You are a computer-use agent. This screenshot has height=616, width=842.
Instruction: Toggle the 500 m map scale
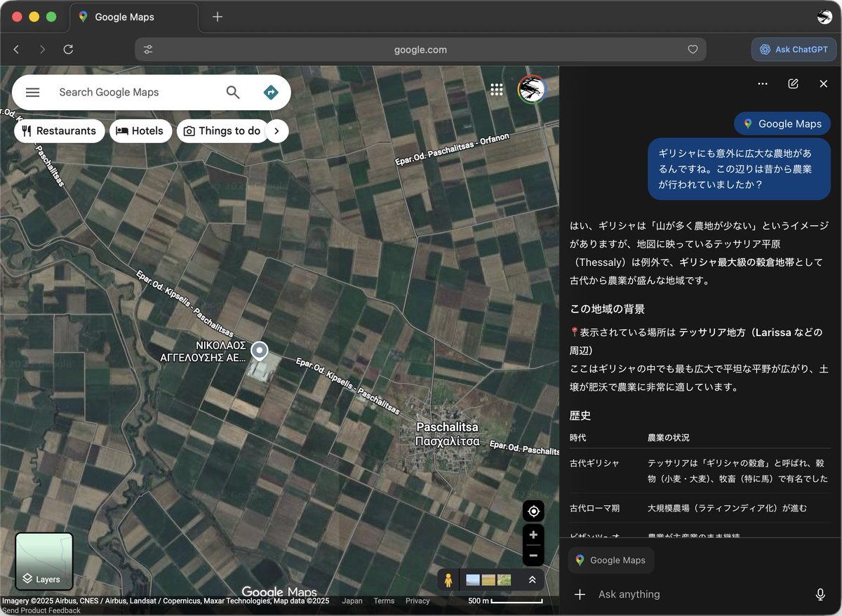point(505,601)
